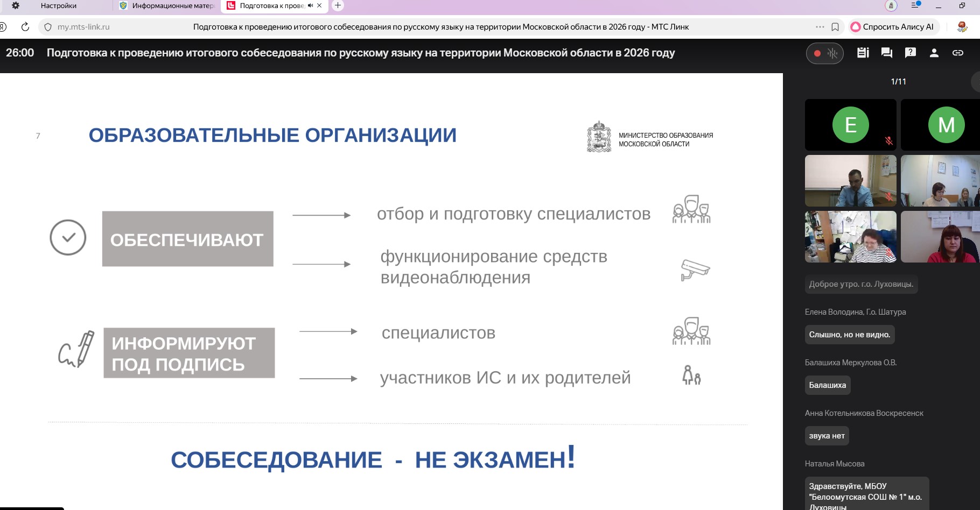This screenshot has width=980, height=510.
Task: Click the muted microphone on participant E tile
Action: click(890, 141)
